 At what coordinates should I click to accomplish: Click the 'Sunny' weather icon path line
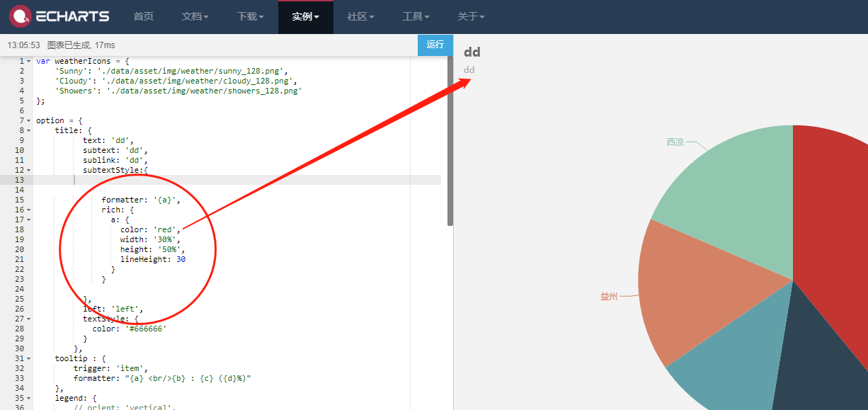coord(171,71)
